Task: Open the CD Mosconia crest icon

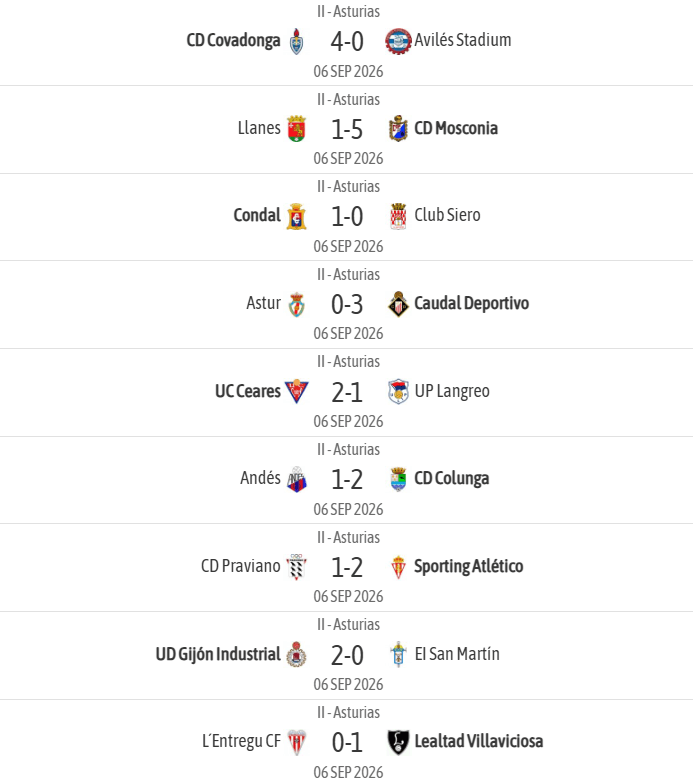Action: pos(398,129)
